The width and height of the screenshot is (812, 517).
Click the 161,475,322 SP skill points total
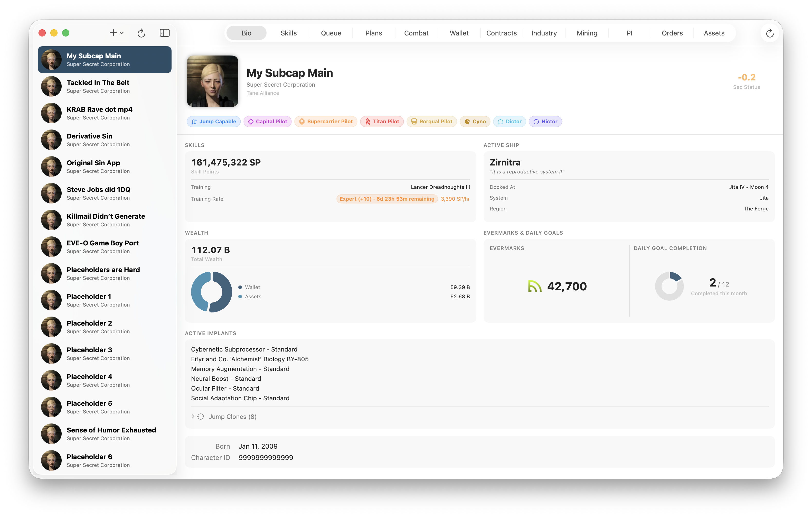226,162
